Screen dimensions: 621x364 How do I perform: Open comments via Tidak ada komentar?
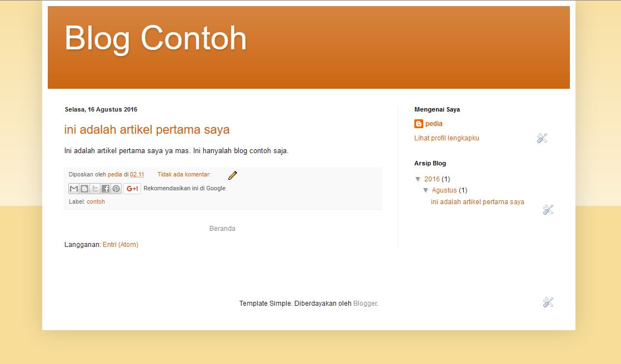184,174
